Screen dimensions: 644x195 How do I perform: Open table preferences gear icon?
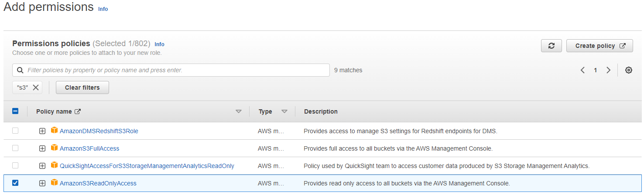(x=629, y=70)
